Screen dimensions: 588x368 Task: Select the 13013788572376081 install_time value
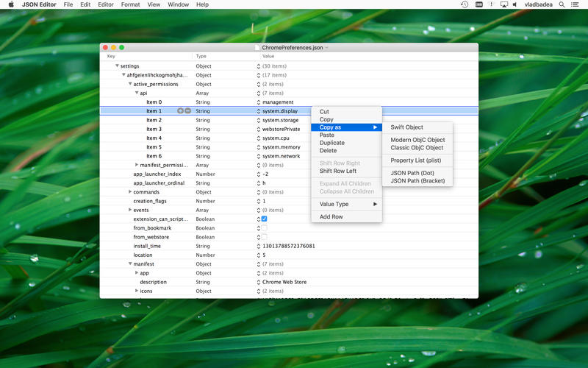tap(288, 246)
